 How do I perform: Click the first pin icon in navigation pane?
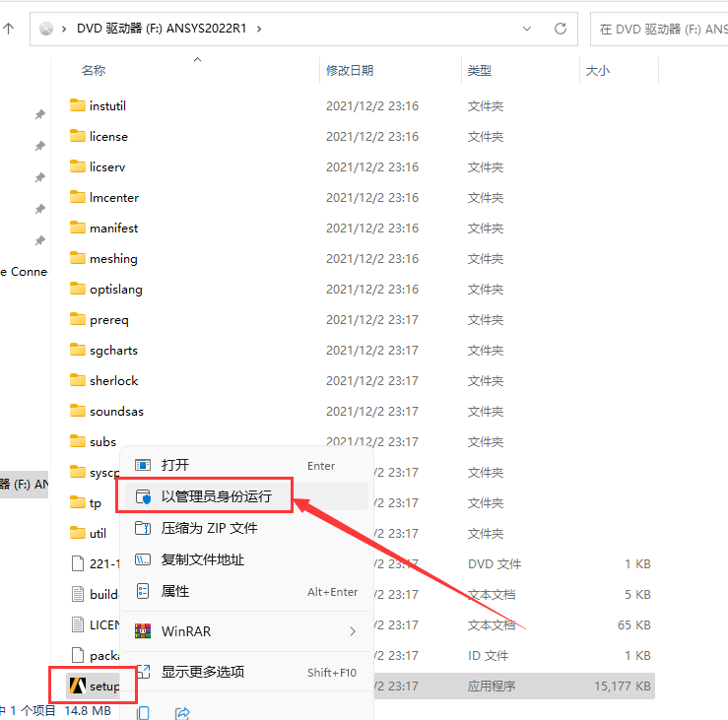tap(40, 114)
